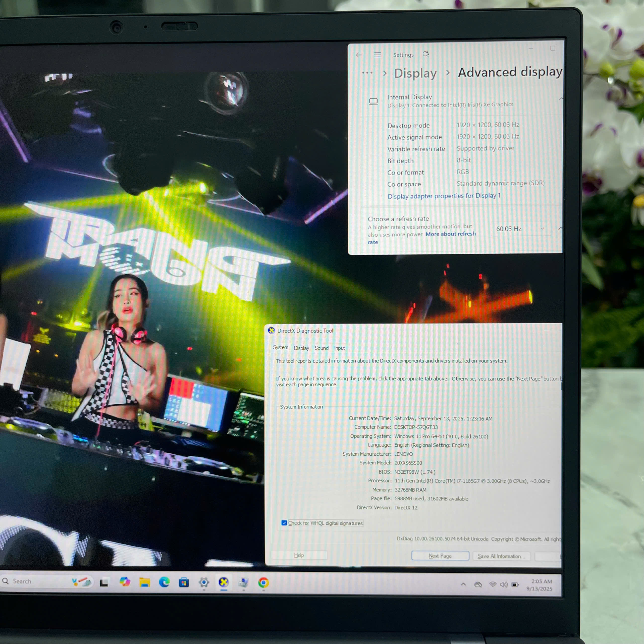Viewport: 644px width, 644px height.
Task: Click the DirectX Diagnostic Tool title icon
Action: pyautogui.click(x=271, y=330)
